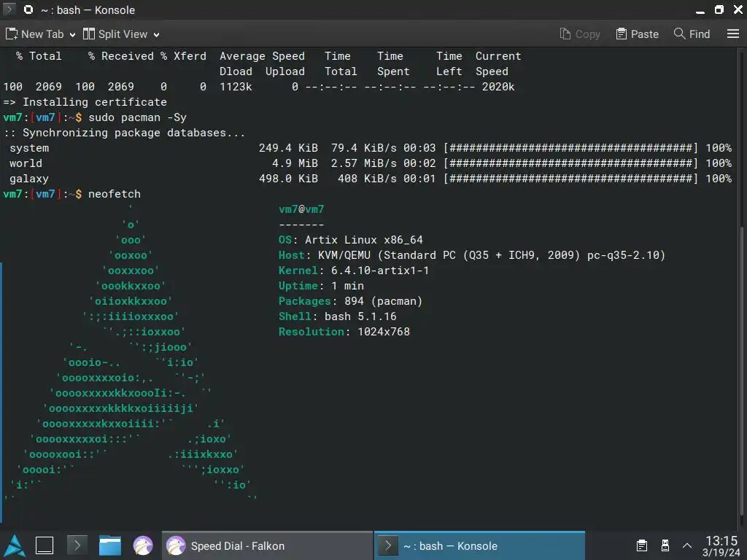Screen dimensions: 747x560
Task: Launch Konsole from the taskbar pinned icon
Action: coord(77,545)
